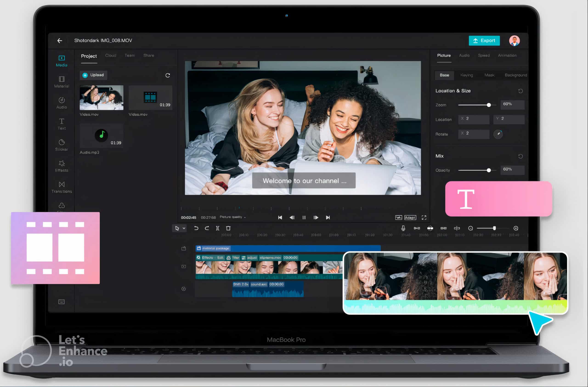Screen dimensions: 588x387
Task: Reset the Location & Size settings
Action: pos(520,91)
